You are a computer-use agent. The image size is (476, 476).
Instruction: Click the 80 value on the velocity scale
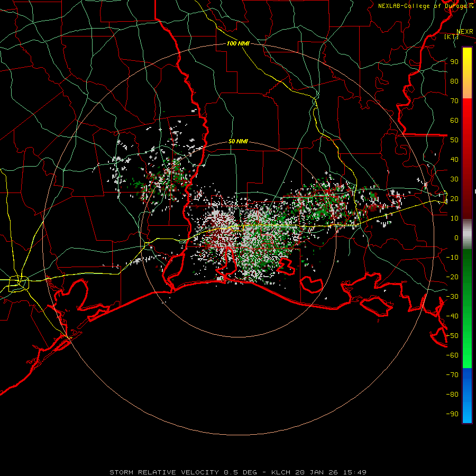(454, 81)
